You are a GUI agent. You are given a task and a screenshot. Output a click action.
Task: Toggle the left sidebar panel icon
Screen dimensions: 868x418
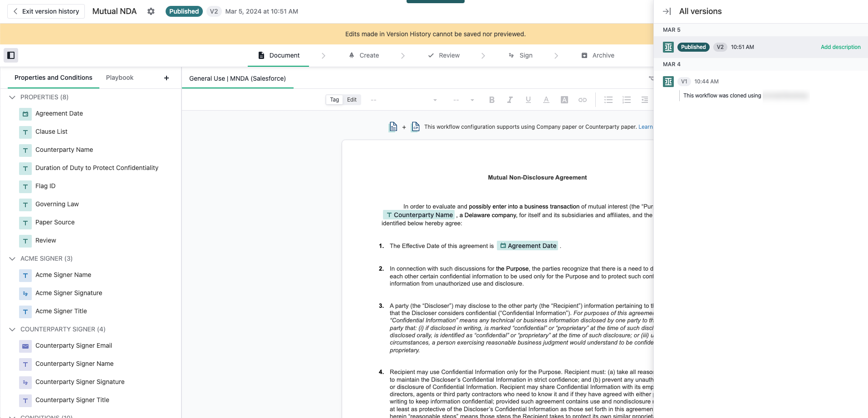click(x=11, y=55)
